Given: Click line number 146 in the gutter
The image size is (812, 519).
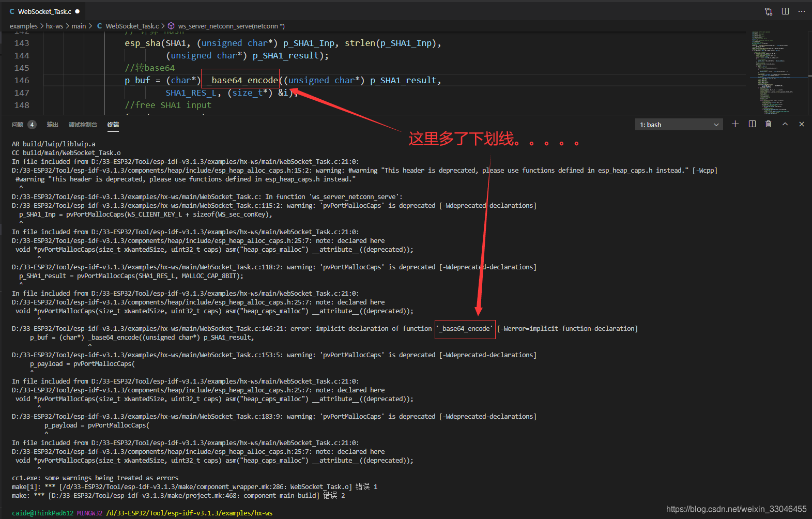Looking at the screenshot, I should point(22,81).
